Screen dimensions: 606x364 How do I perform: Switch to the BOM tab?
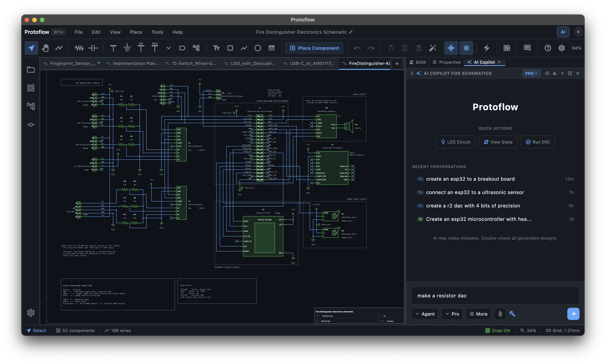[x=417, y=62]
